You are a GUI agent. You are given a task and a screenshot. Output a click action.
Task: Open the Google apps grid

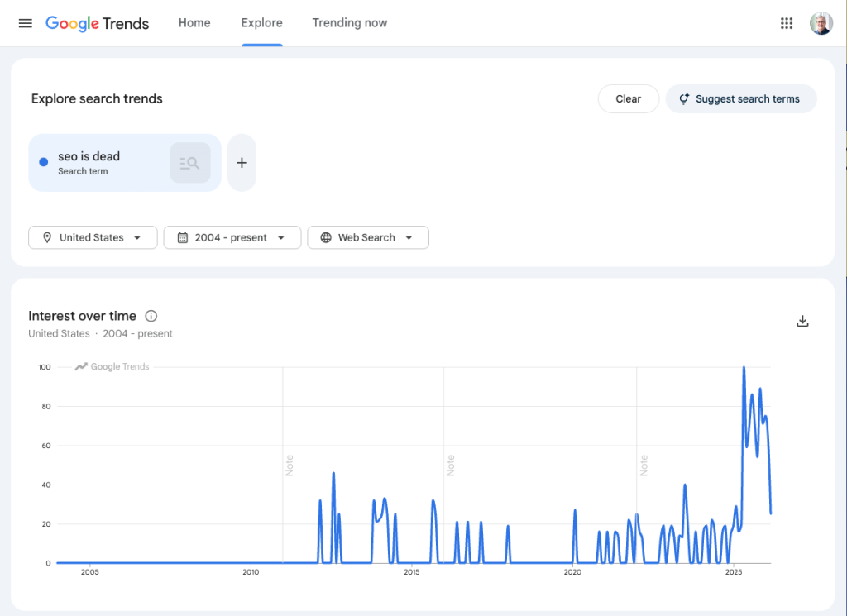[787, 23]
